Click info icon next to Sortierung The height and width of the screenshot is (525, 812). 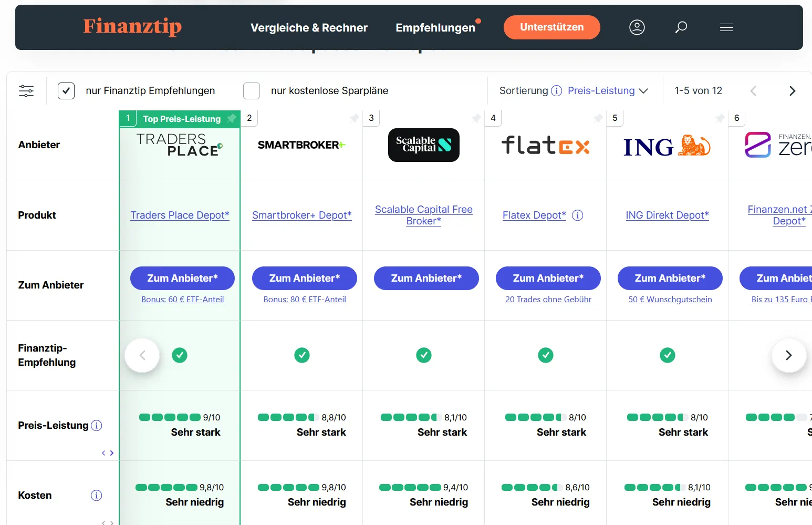coord(556,91)
